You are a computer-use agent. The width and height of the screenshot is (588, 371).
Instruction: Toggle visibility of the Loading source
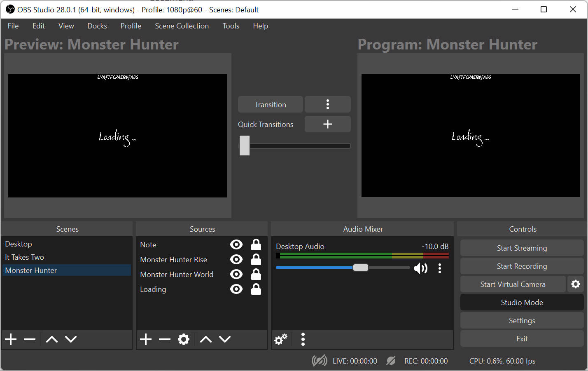click(x=236, y=289)
